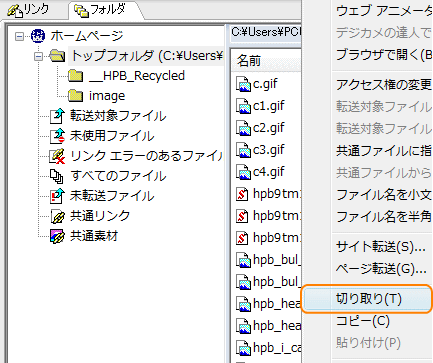Collapse the トップフォルダ tree node
The height and width of the screenshot is (363, 433).
39,56
